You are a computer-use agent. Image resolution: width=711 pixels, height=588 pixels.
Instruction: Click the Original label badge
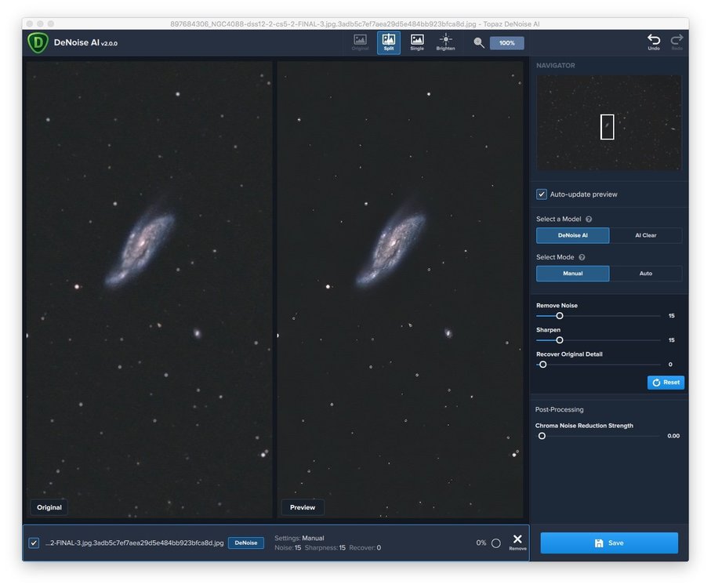pyautogui.click(x=49, y=507)
